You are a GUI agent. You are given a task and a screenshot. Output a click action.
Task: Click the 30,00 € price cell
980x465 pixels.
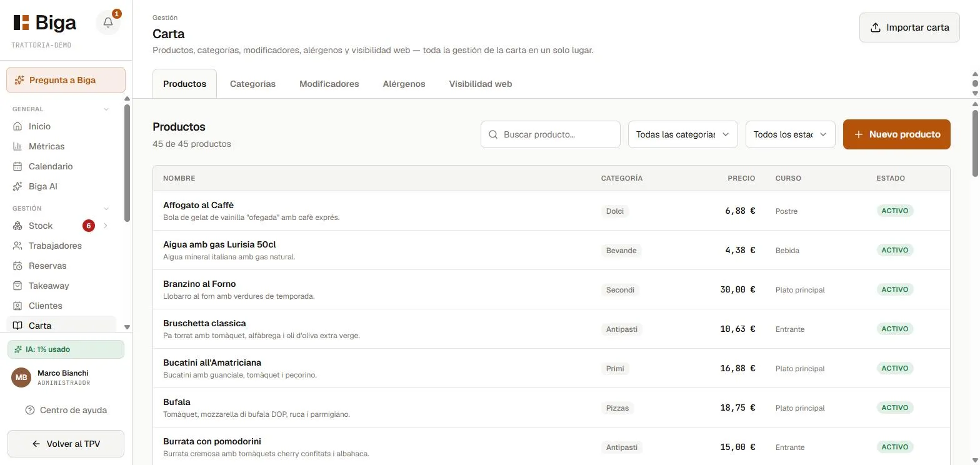(x=737, y=290)
